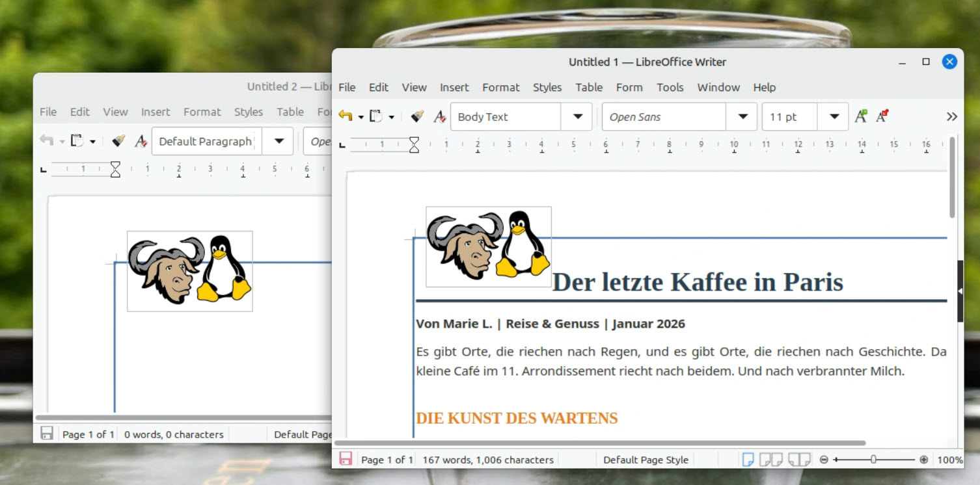Click the document save status icon in Untitled 1
This screenshot has height=485, width=980.
tap(346, 460)
